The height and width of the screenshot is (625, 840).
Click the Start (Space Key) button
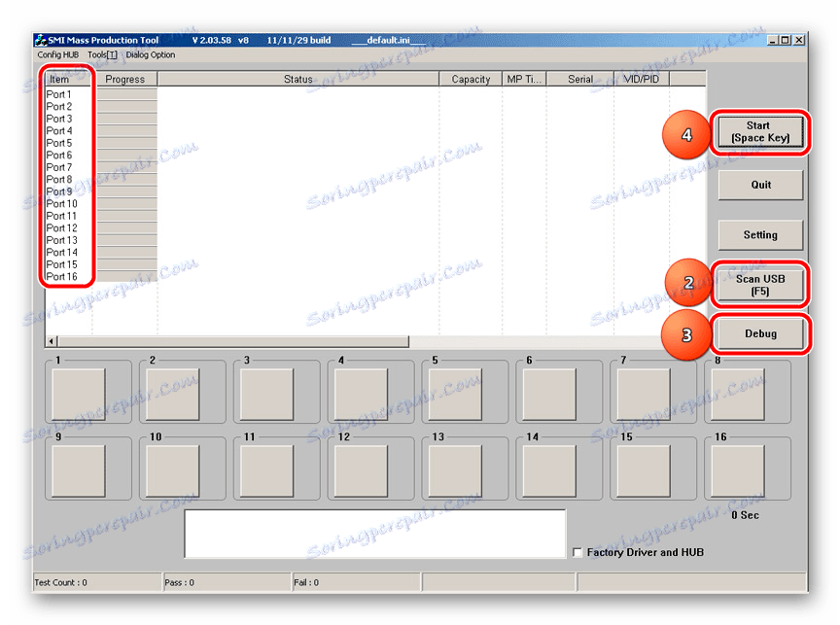pos(759,132)
